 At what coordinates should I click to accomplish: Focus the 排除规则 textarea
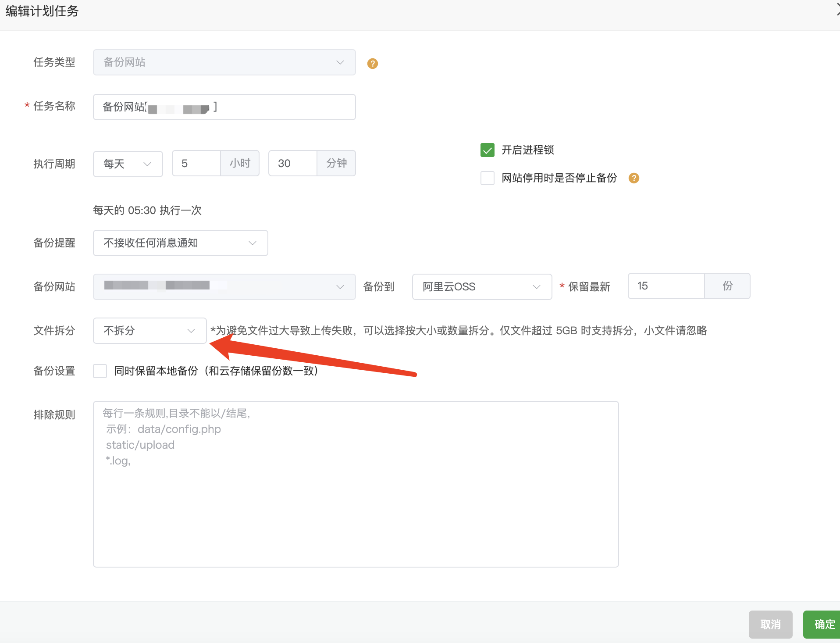(x=356, y=484)
